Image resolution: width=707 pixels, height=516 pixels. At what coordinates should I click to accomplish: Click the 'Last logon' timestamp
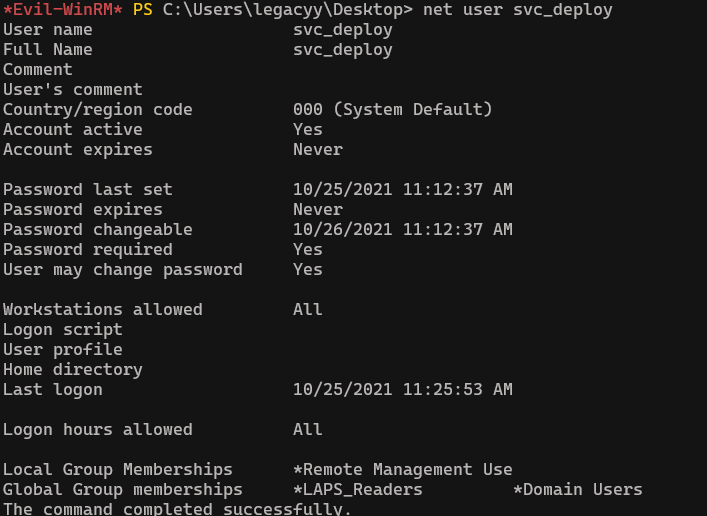402,390
